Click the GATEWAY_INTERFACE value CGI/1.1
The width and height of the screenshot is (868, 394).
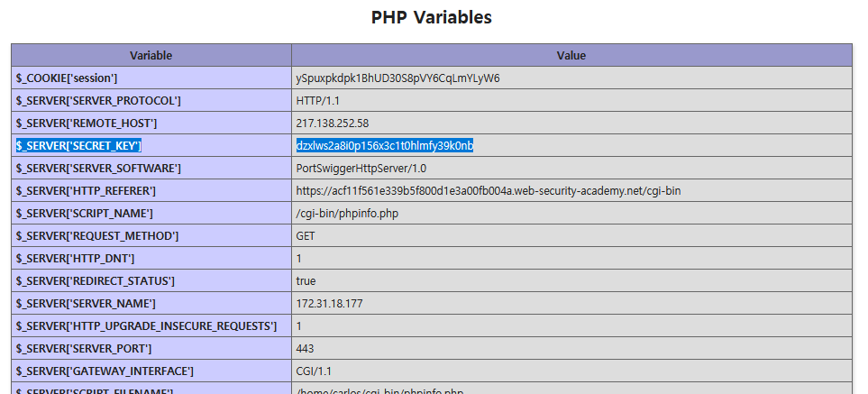point(313,371)
